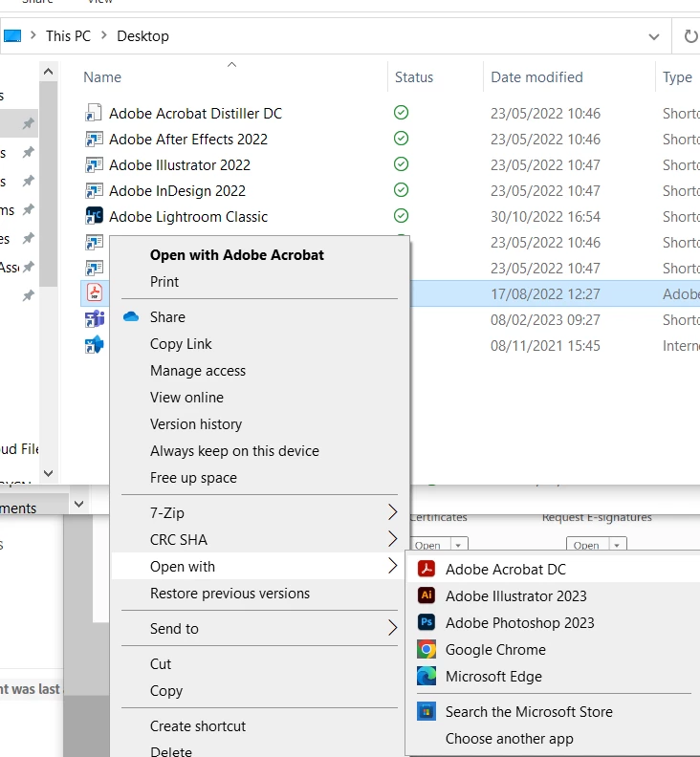Screen dimensions: 700x757
Task: Expand the Send to submenu arrow
Action: click(x=393, y=628)
